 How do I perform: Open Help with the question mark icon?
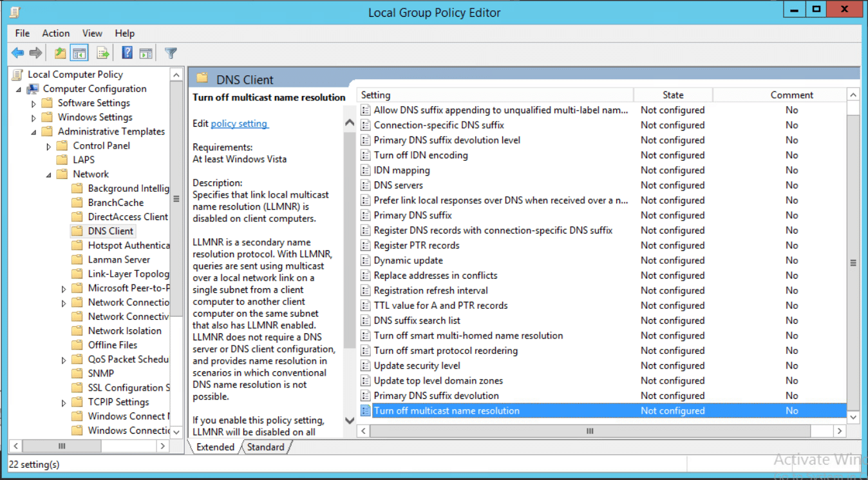(127, 53)
